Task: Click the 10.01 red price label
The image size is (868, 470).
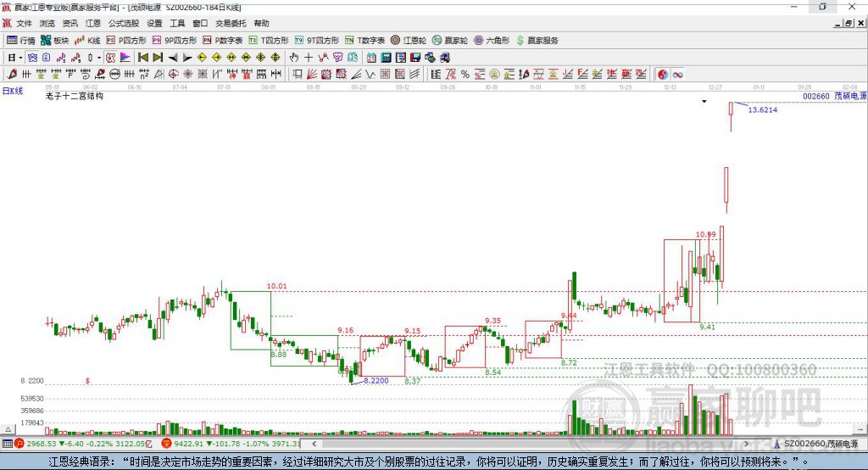Action: tap(277, 286)
